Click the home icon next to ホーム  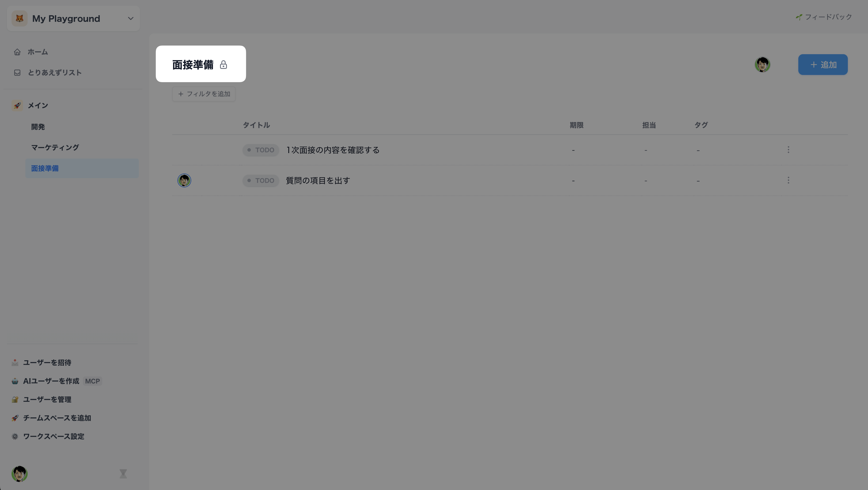point(17,52)
